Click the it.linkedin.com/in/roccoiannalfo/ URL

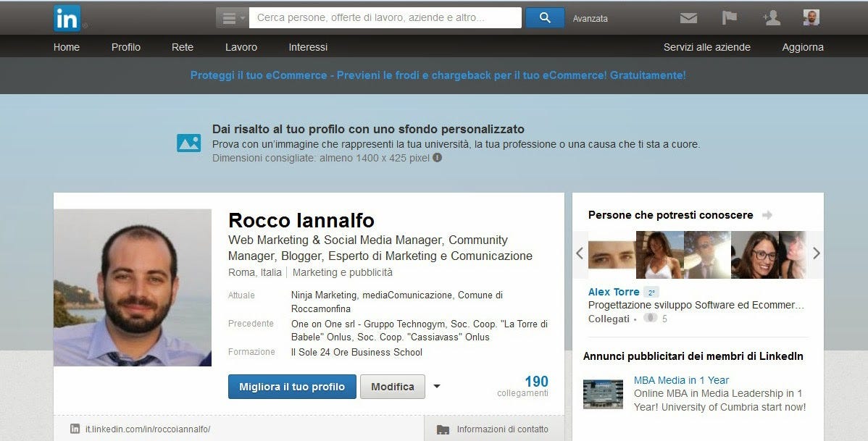click(148, 429)
